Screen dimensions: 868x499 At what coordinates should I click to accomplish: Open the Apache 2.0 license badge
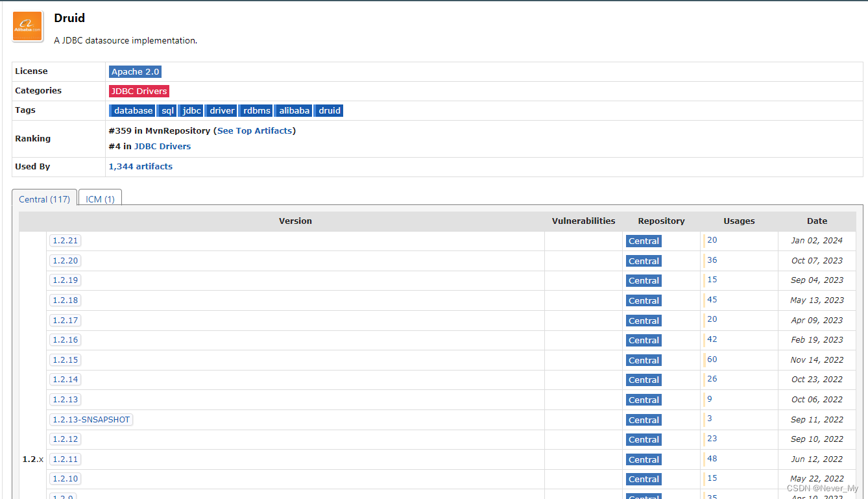[x=135, y=71]
